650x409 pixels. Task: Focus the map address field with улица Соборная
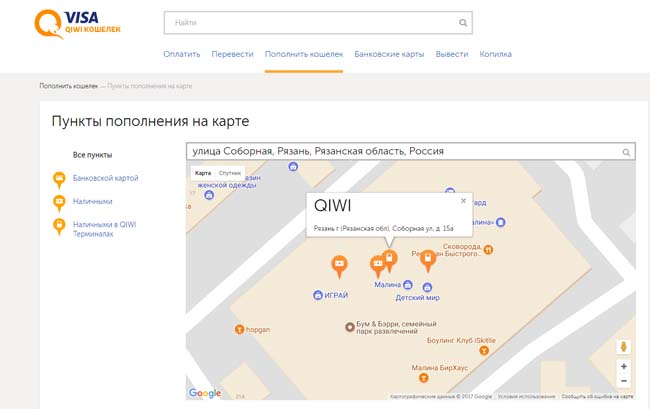[411, 151]
